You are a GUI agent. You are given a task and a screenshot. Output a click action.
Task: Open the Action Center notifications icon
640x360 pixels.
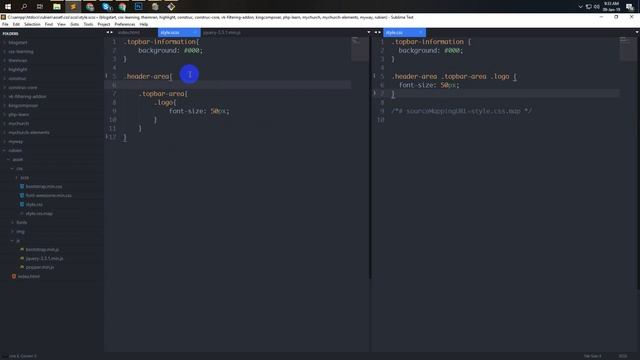[630, 7]
